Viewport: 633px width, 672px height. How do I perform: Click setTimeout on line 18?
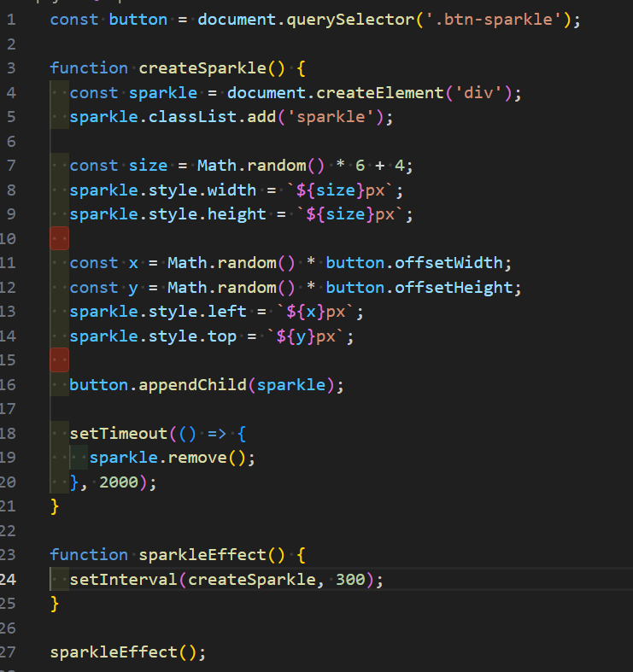point(119,433)
